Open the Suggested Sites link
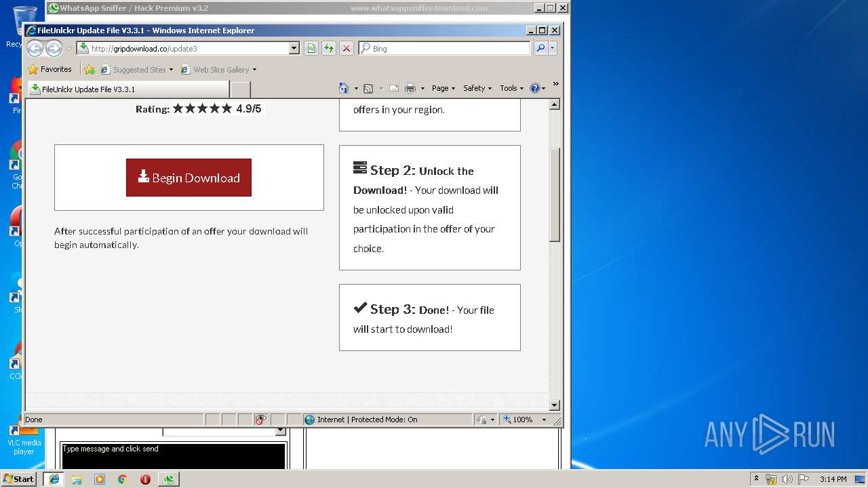This screenshot has width=868, height=488. coord(133,69)
